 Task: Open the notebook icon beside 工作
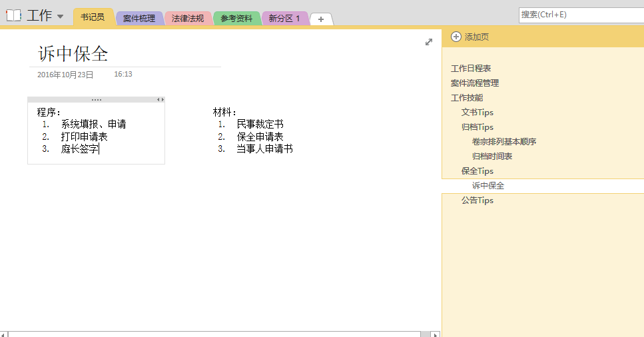(x=13, y=15)
